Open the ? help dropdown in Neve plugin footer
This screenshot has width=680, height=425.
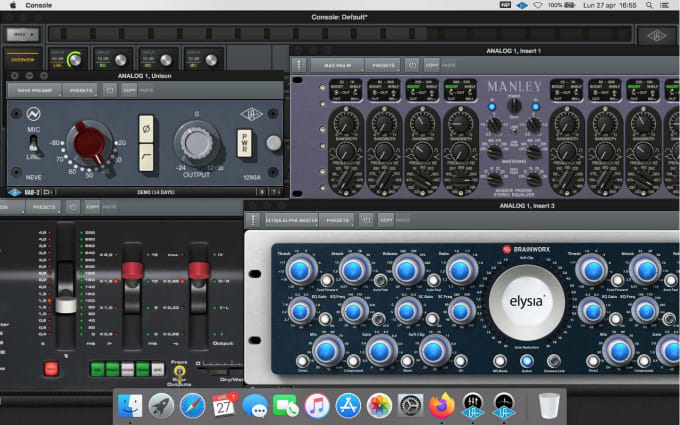tap(275, 192)
